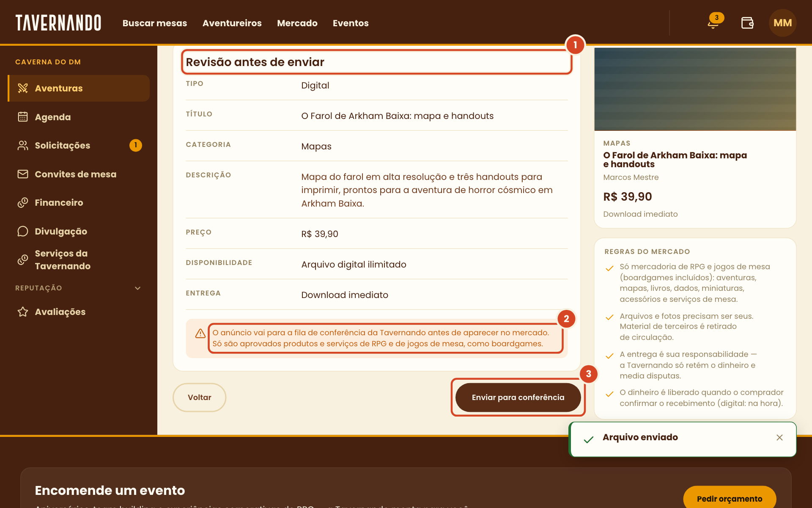Dismiss the Arquivo enviado toast
Viewport: 812px width, 508px height.
coord(779,437)
